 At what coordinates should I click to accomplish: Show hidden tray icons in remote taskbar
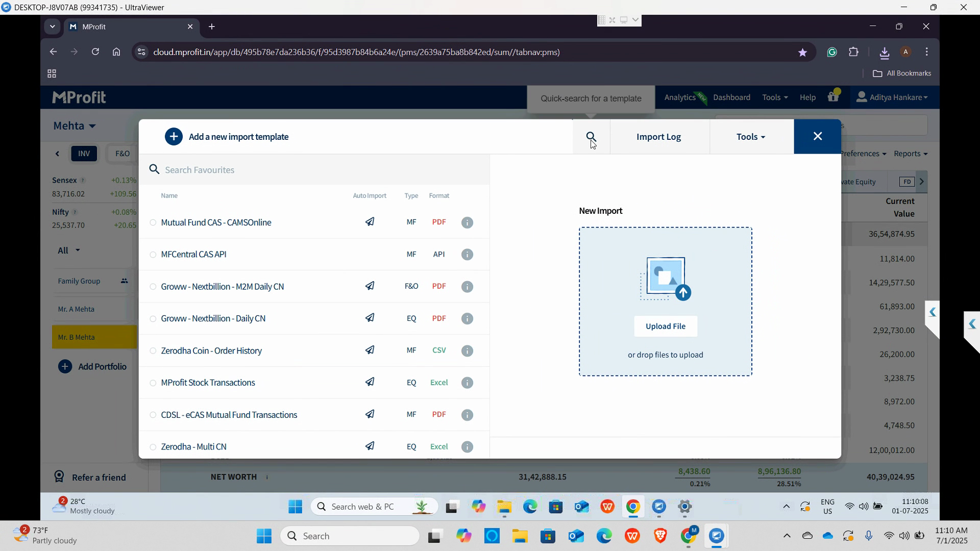786,507
